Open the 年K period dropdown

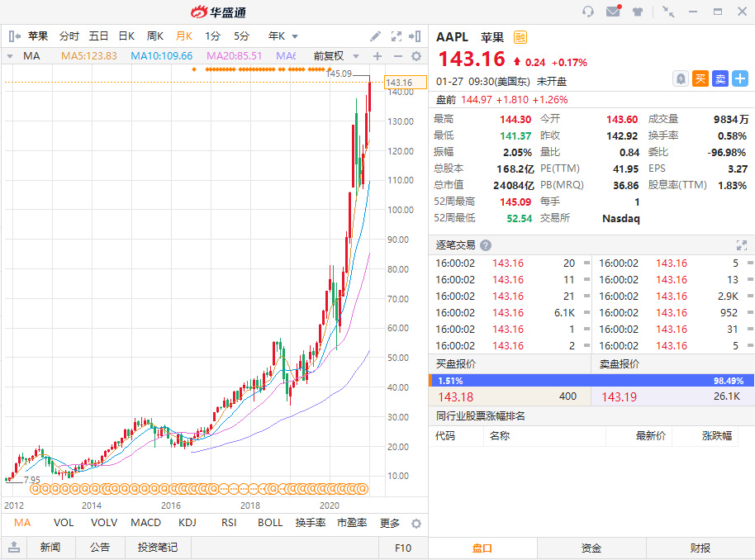286,36
